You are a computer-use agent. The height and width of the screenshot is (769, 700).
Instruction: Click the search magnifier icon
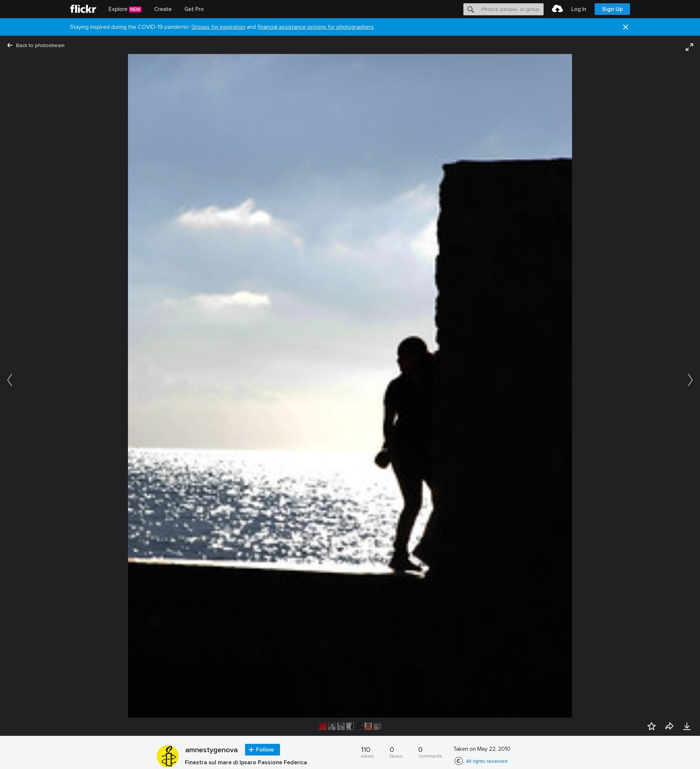click(471, 9)
